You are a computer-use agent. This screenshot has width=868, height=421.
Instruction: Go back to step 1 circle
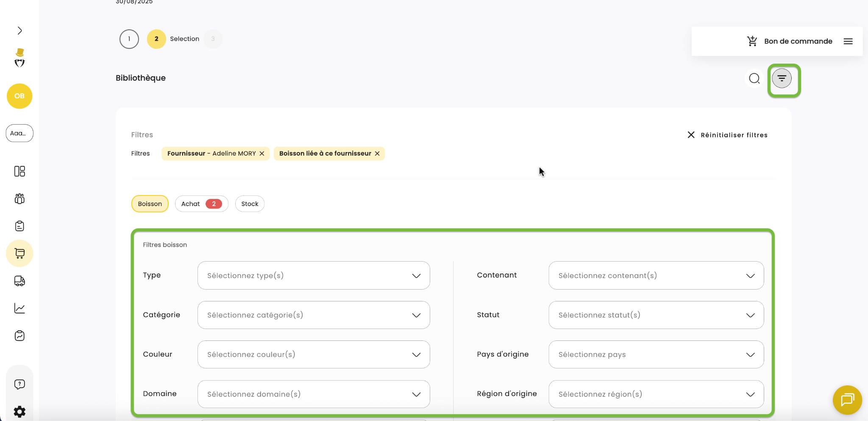point(129,39)
